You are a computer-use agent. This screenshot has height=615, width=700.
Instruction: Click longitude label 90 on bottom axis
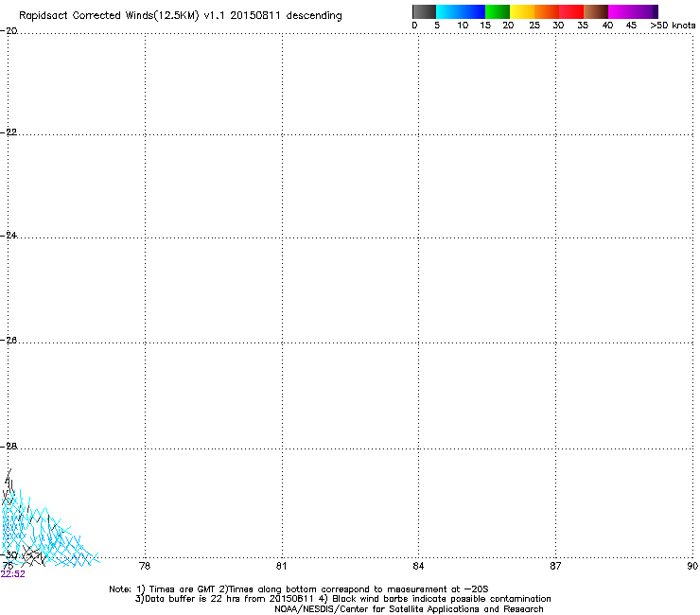tap(692, 566)
